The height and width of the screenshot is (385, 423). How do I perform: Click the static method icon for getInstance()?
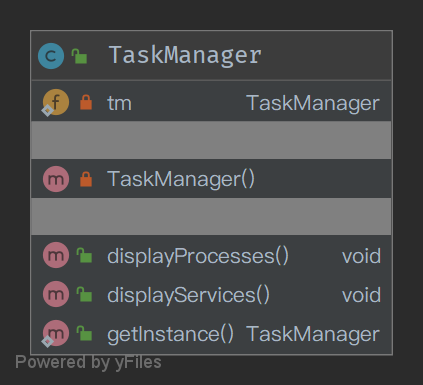click(55, 333)
